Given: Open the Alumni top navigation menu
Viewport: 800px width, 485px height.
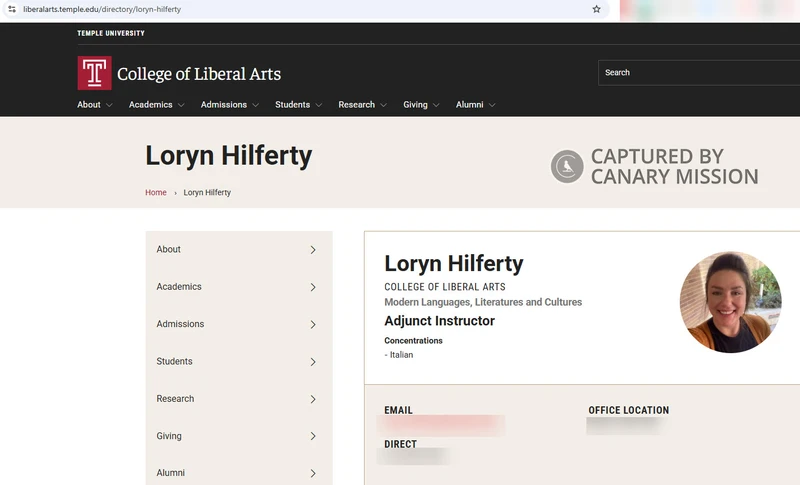Looking at the screenshot, I should click(x=469, y=105).
